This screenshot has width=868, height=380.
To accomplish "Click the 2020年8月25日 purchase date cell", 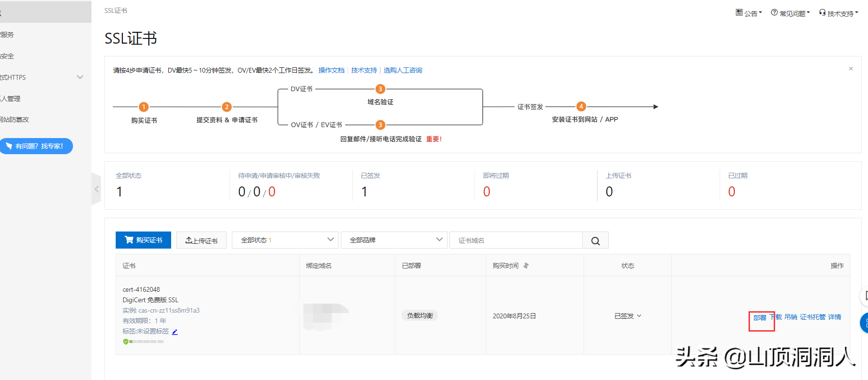I will click(514, 316).
